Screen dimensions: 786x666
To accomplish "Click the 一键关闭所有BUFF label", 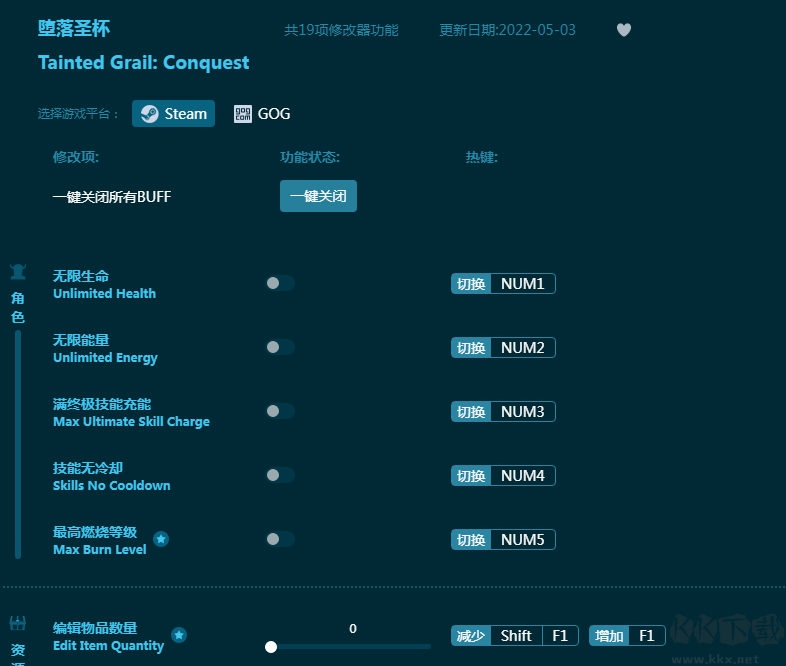I will point(112,197).
